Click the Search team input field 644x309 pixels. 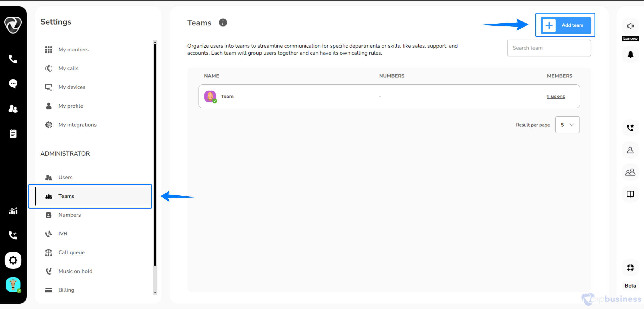549,48
